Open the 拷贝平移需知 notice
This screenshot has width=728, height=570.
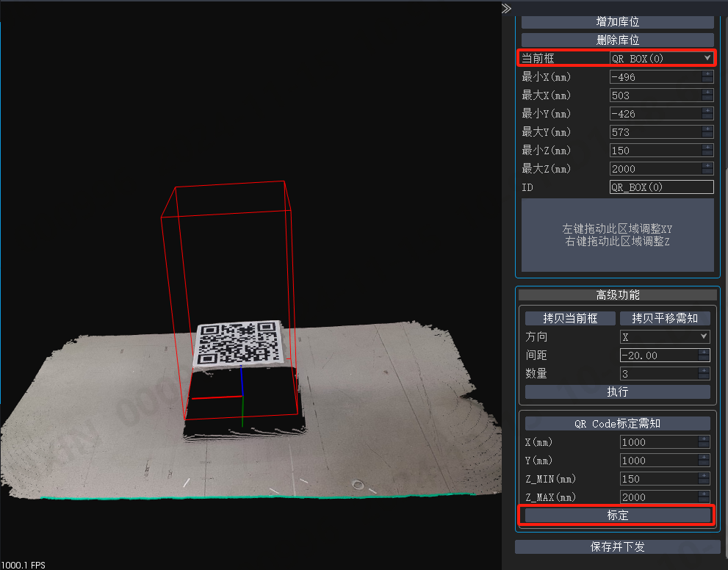(665, 318)
